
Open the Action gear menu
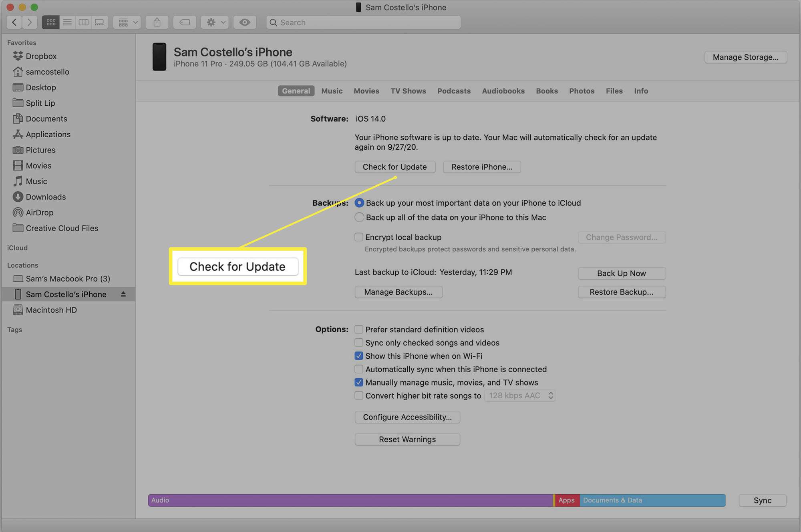coord(215,22)
